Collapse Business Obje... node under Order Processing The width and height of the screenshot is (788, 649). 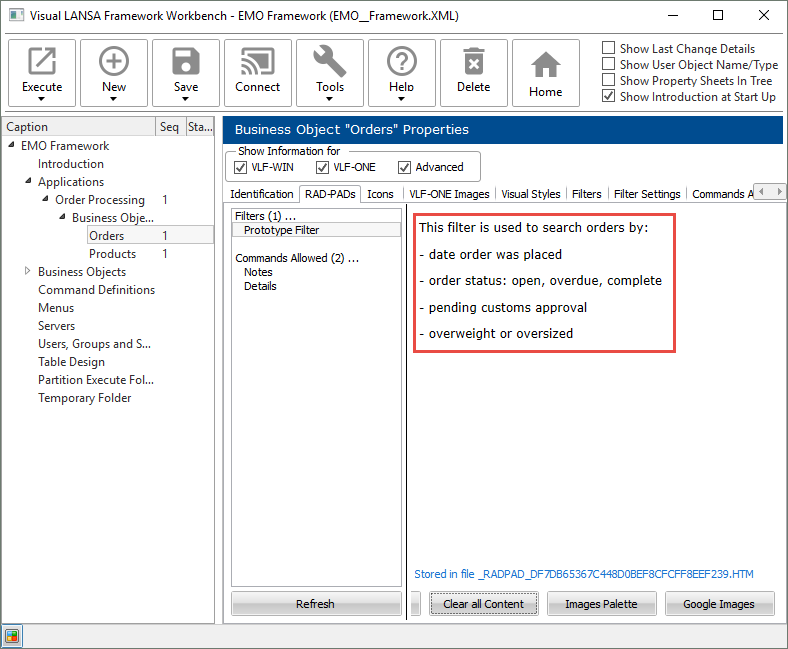click(x=62, y=217)
